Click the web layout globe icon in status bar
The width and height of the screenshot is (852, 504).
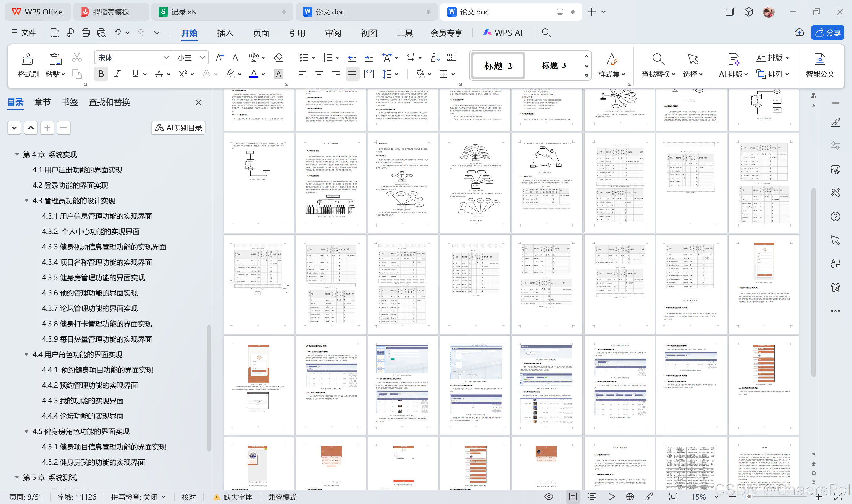[630, 497]
